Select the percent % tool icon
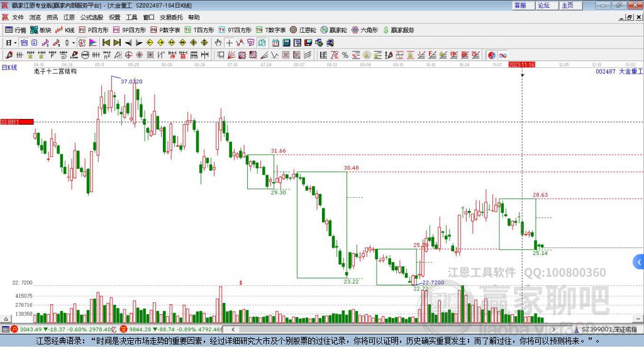644x347 pixels. [345, 55]
